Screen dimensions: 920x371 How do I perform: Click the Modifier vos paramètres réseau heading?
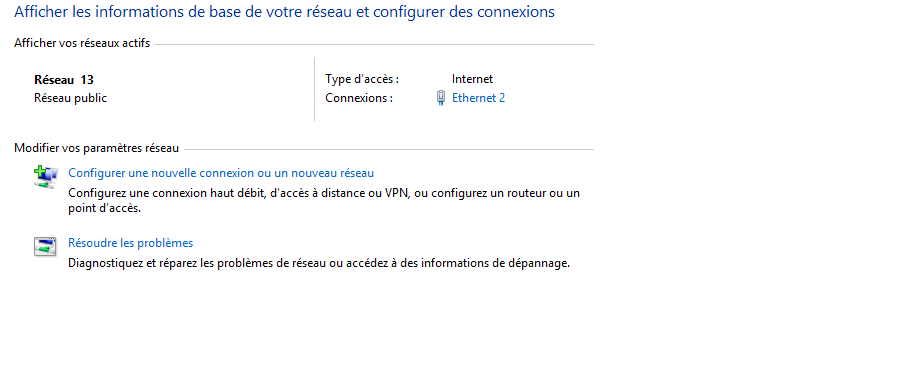tap(96, 149)
